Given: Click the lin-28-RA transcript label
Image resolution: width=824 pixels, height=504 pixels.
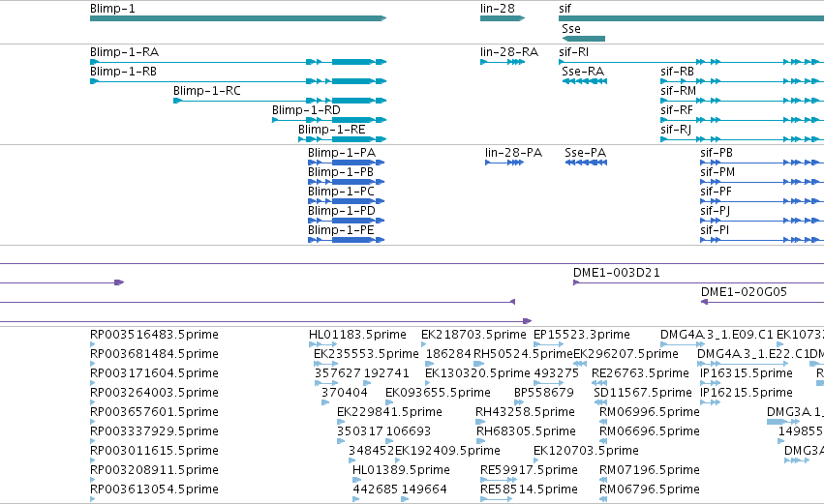Looking at the screenshot, I should [509, 52].
